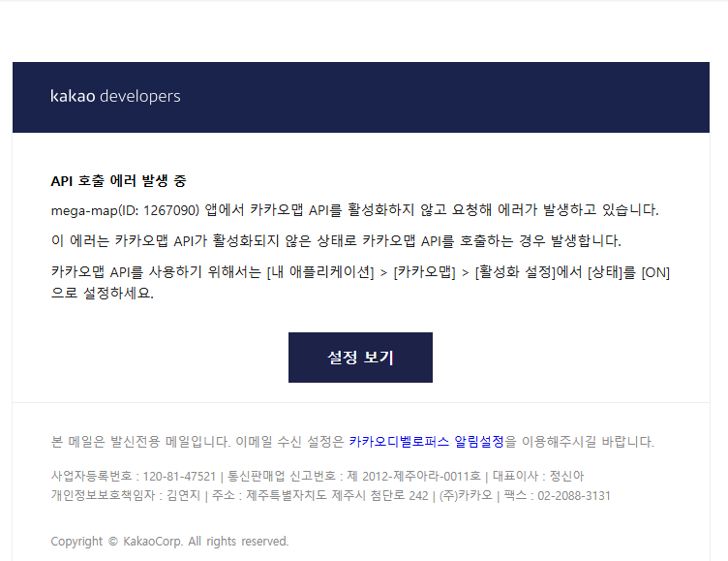Click the 통신판매업 신고번호 text
This screenshot has height=561, width=728.
[353, 476]
